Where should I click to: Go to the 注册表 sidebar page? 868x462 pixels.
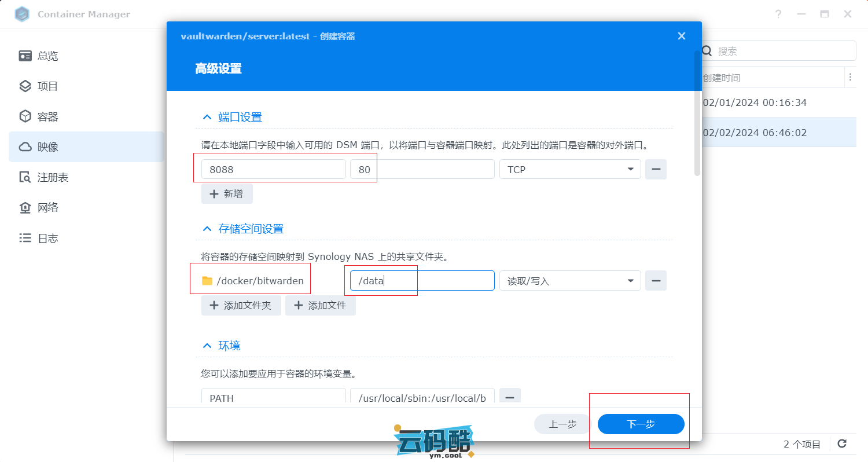[x=53, y=178]
